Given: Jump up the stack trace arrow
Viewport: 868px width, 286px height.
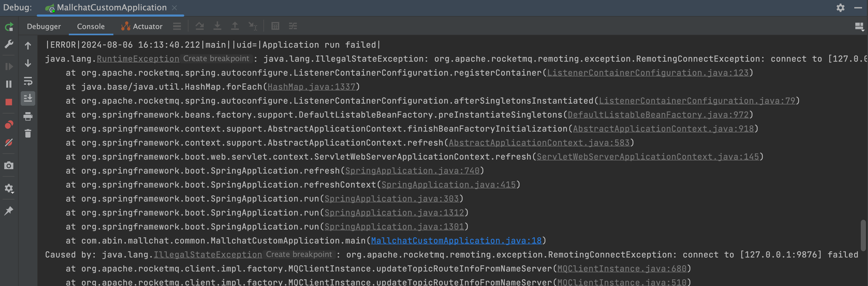Looking at the screenshot, I should click(28, 46).
